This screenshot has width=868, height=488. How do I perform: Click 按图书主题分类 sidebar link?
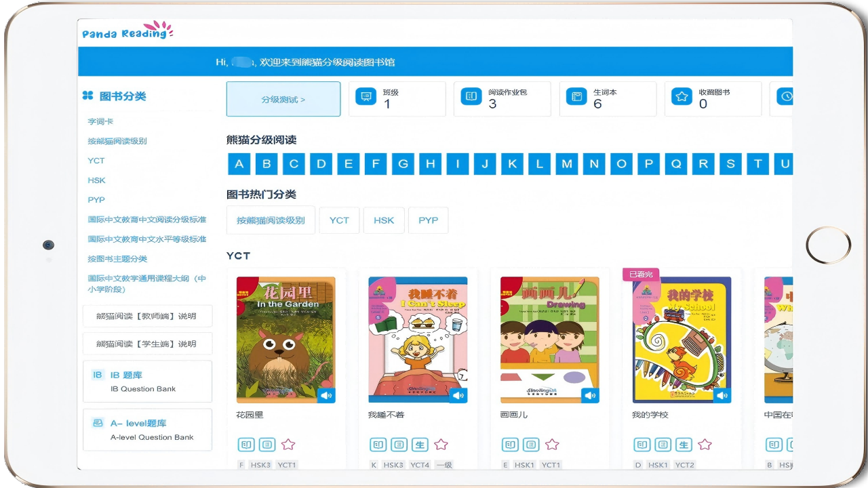pos(117,259)
